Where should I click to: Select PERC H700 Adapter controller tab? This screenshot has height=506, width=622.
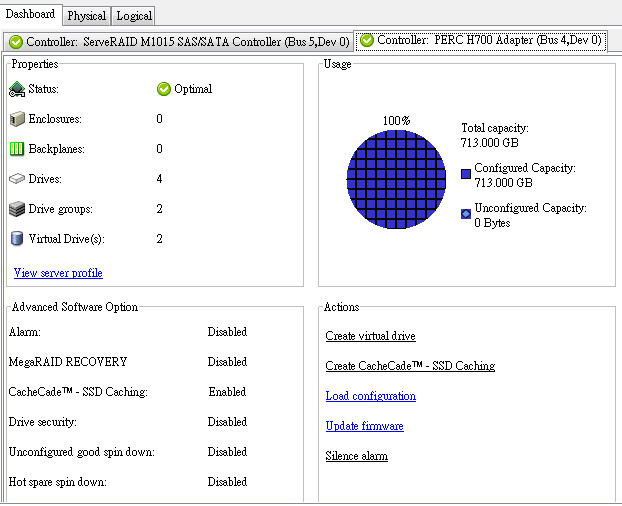[x=481, y=40]
